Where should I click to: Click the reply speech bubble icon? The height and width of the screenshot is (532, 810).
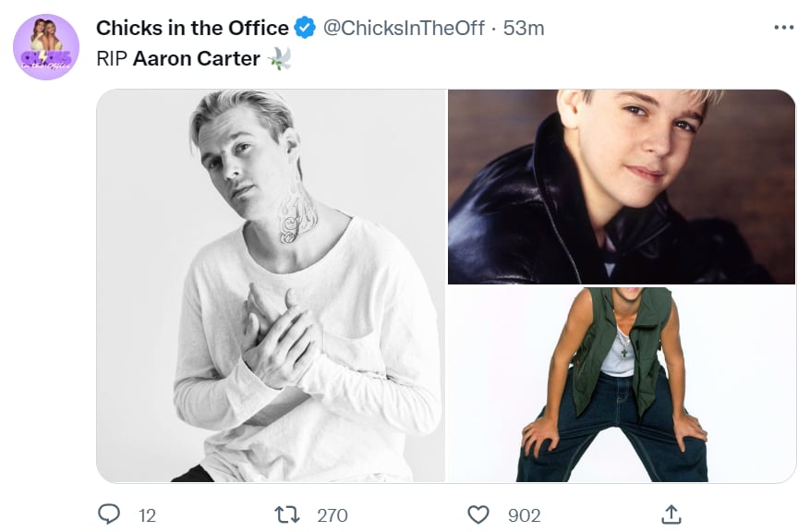109,514
